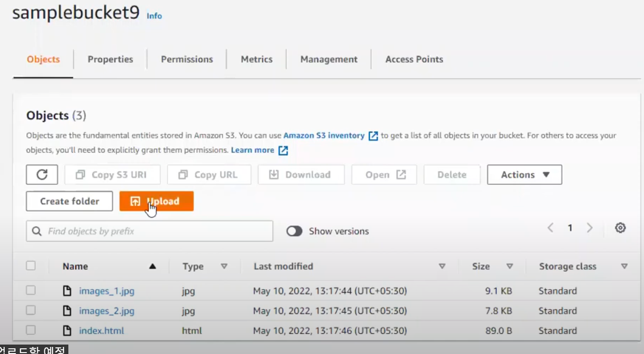The height and width of the screenshot is (354, 644).
Task: Click the Name column header text
Action: coord(75,266)
